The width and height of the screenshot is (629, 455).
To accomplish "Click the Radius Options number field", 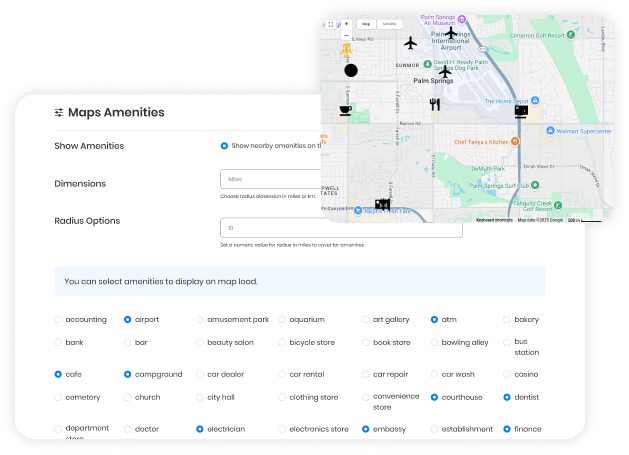I will (x=340, y=228).
